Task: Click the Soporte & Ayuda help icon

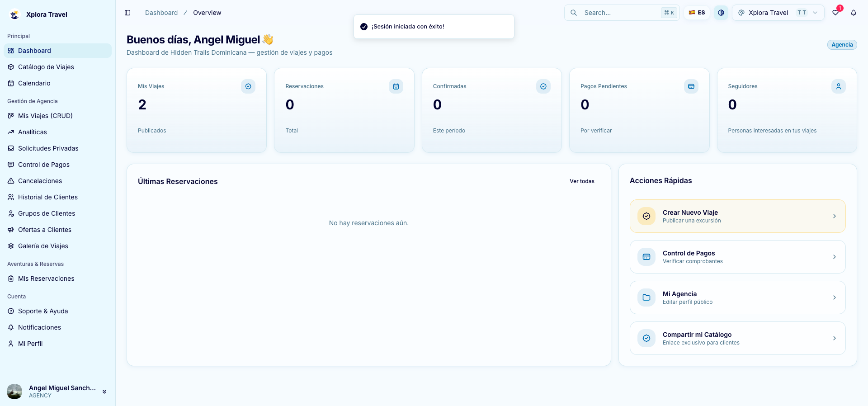Action: [x=11, y=311]
